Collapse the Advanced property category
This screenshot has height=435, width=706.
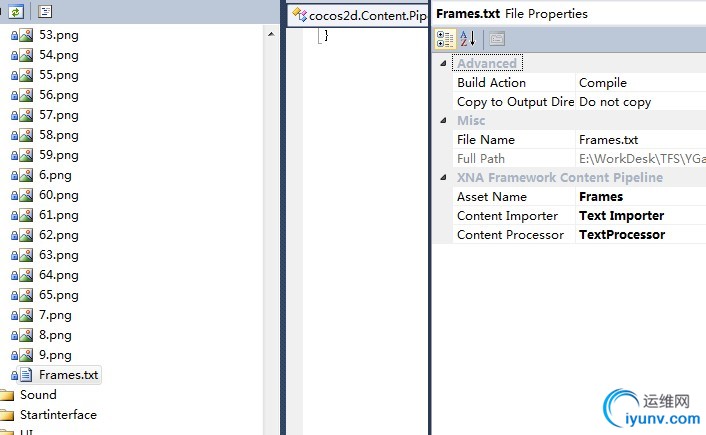(444, 64)
